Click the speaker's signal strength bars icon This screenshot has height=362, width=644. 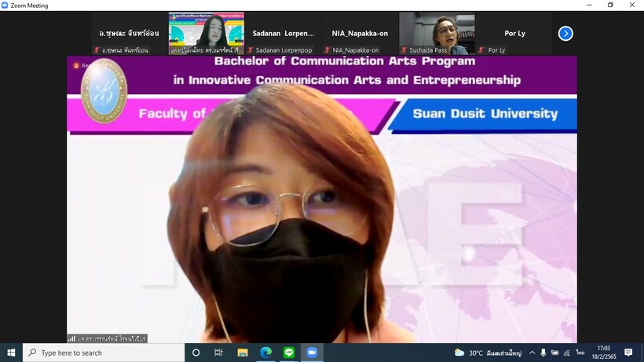72,338
